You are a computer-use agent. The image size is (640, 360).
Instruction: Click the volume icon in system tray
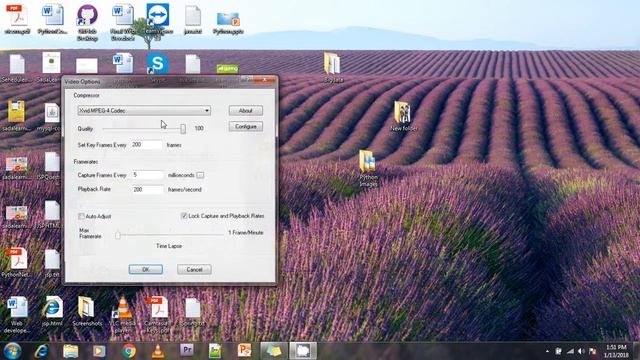pos(582,351)
